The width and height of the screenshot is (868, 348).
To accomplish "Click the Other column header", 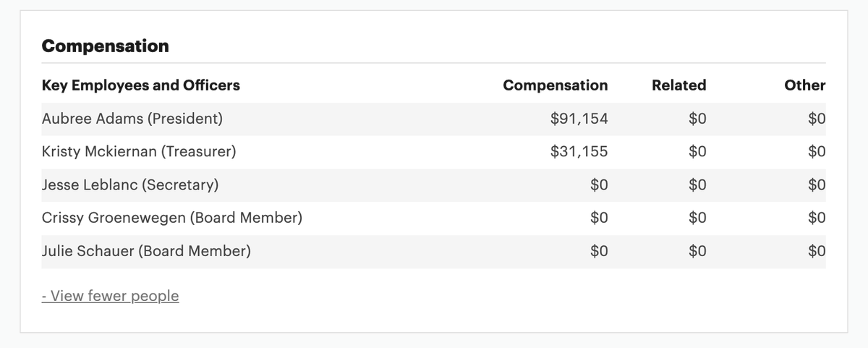I will pos(805,85).
